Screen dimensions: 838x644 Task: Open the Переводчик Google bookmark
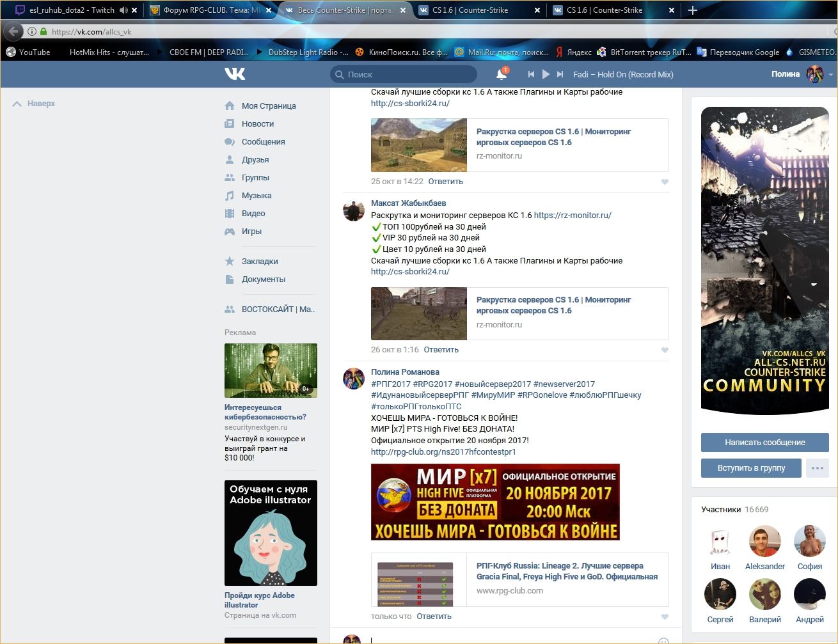pyautogui.click(x=738, y=52)
